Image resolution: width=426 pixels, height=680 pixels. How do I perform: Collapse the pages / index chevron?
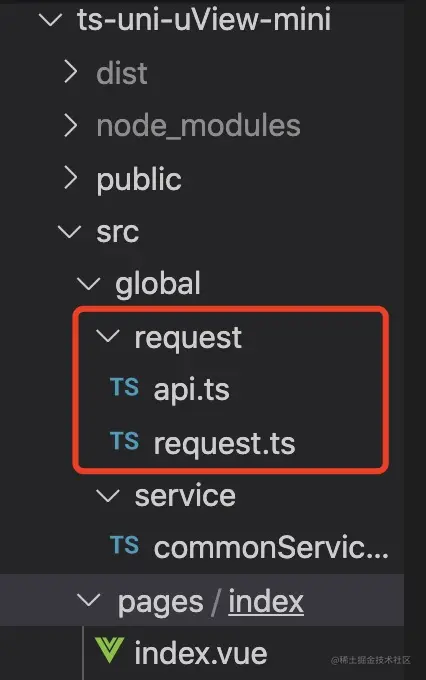click(88, 600)
